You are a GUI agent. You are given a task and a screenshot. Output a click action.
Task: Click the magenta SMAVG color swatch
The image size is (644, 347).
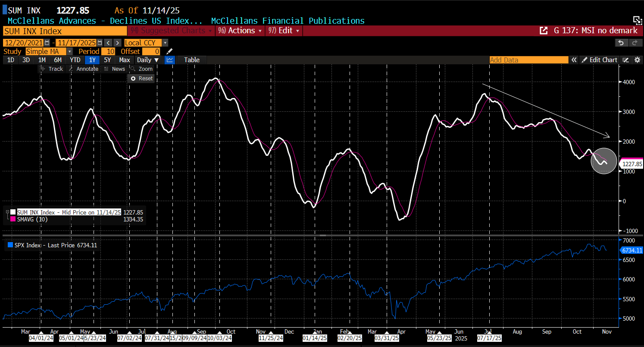tap(13, 219)
